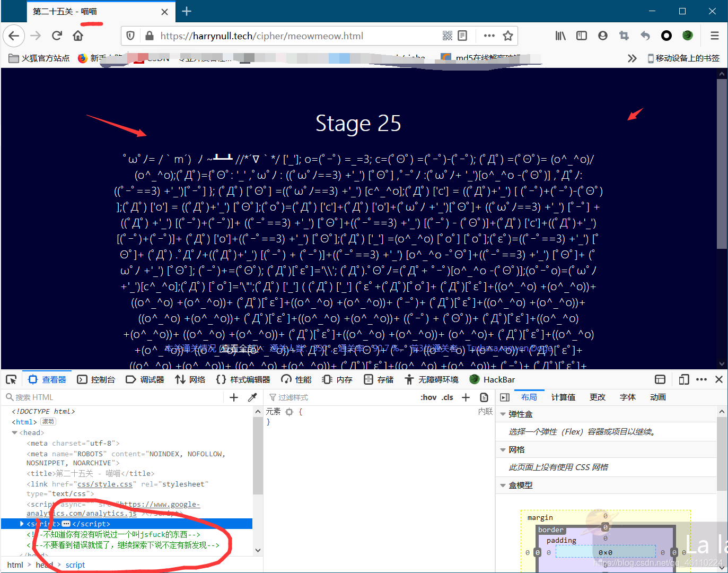
Task: Enable responsive design mode
Action: pyautogui.click(x=684, y=379)
